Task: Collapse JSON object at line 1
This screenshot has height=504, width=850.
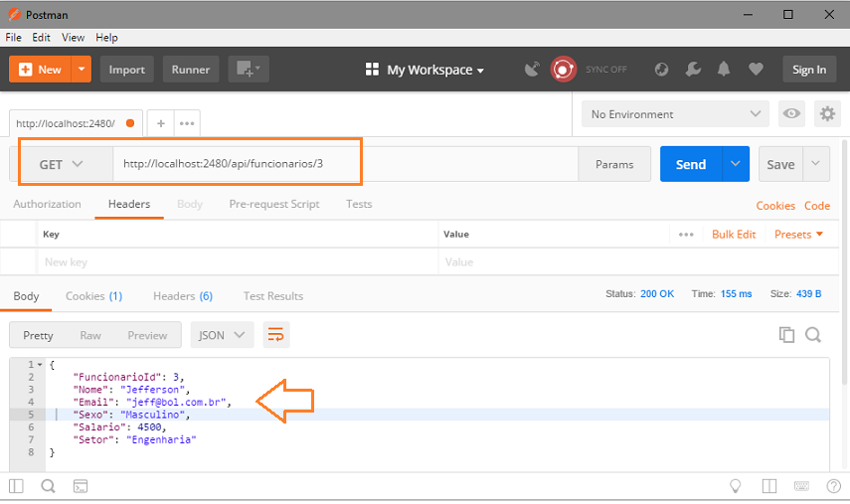Action: coord(40,365)
